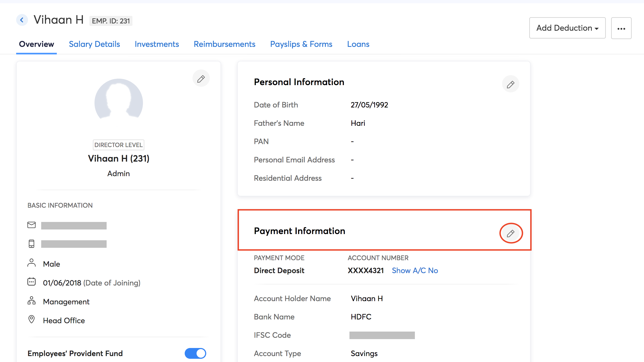Select the email icon under Basic Information
644x362 pixels.
pos(31,225)
